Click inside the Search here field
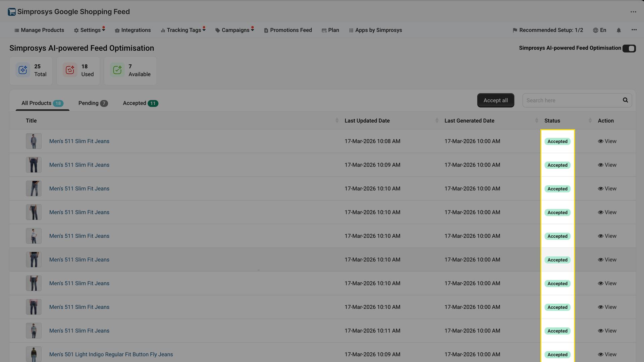 click(x=570, y=100)
